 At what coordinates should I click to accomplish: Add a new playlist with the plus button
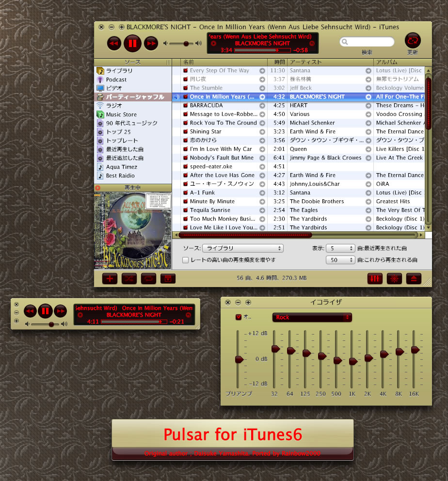110,278
